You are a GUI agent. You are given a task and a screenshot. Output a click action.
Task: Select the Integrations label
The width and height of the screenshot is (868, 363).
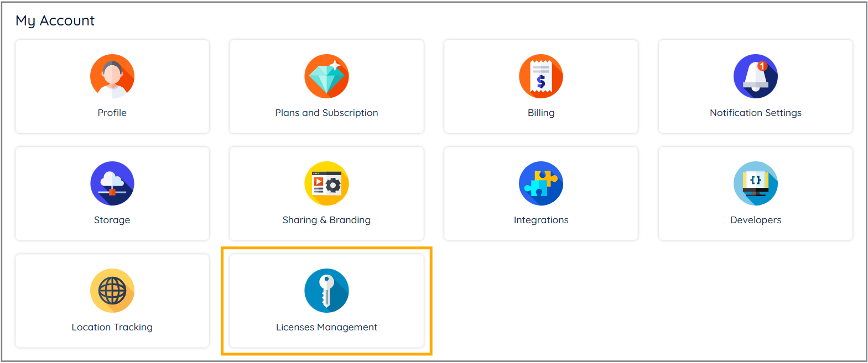coord(541,220)
